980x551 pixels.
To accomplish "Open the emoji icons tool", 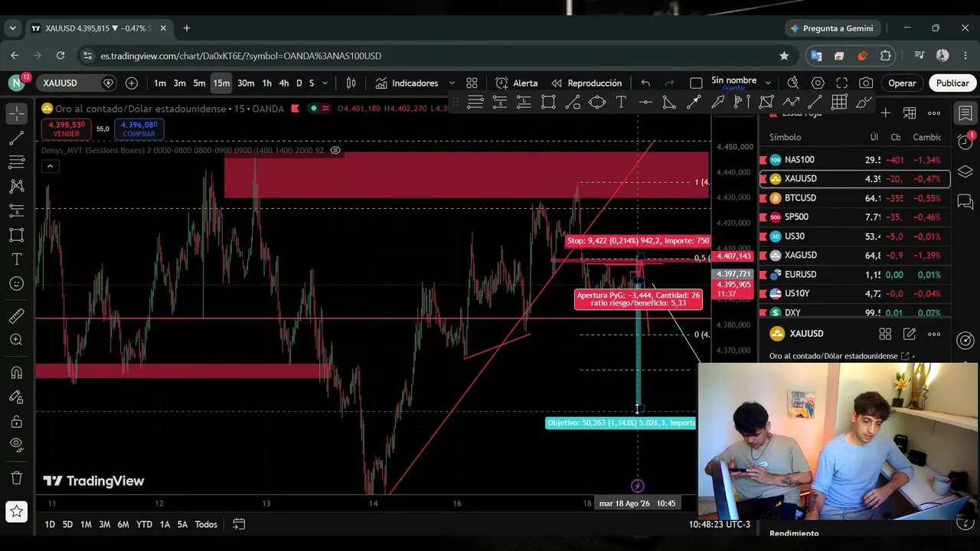I will pyautogui.click(x=16, y=284).
